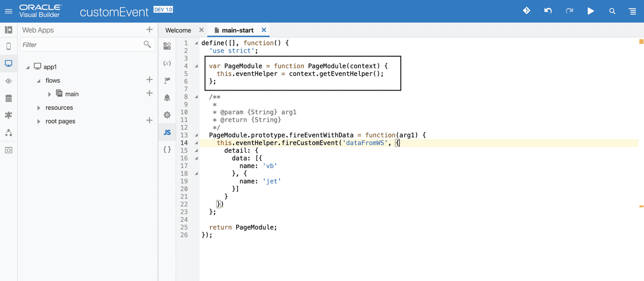Open the JSON braces editor tab
Viewport: 644px width, 281px height.
point(167,149)
